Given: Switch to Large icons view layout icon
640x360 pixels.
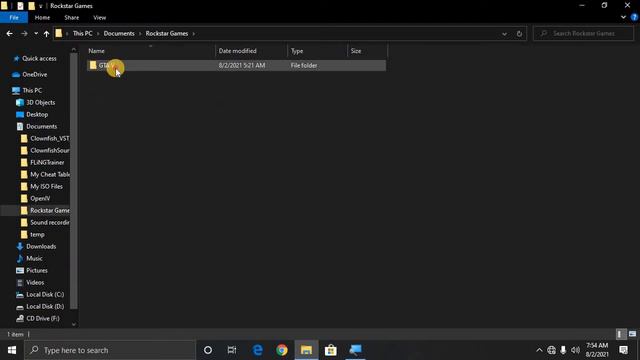Looking at the screenshot, I should [632, 334].
